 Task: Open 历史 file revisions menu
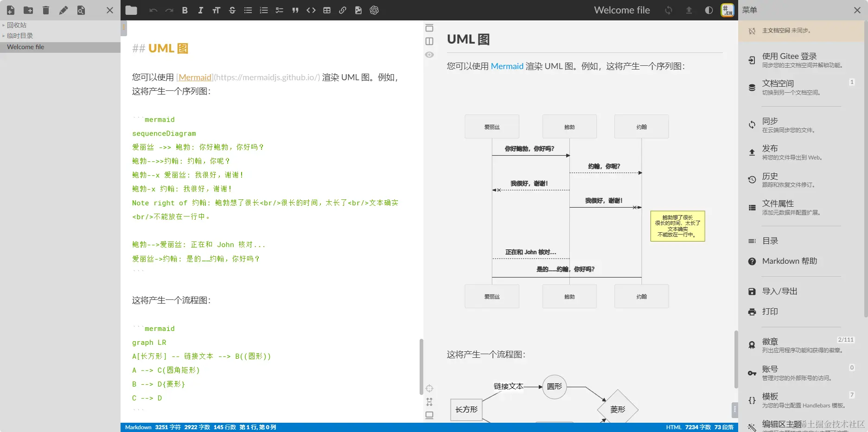pos(801,180)
